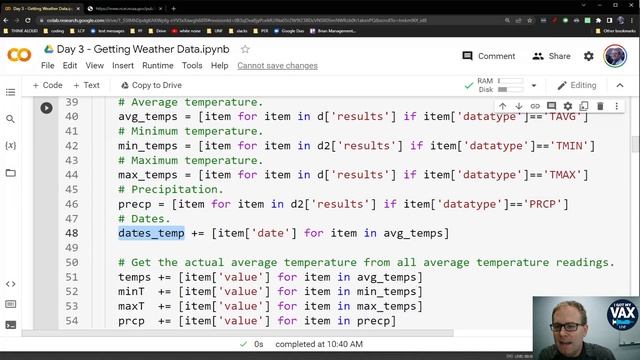Go back in browser history

[6, 20]
